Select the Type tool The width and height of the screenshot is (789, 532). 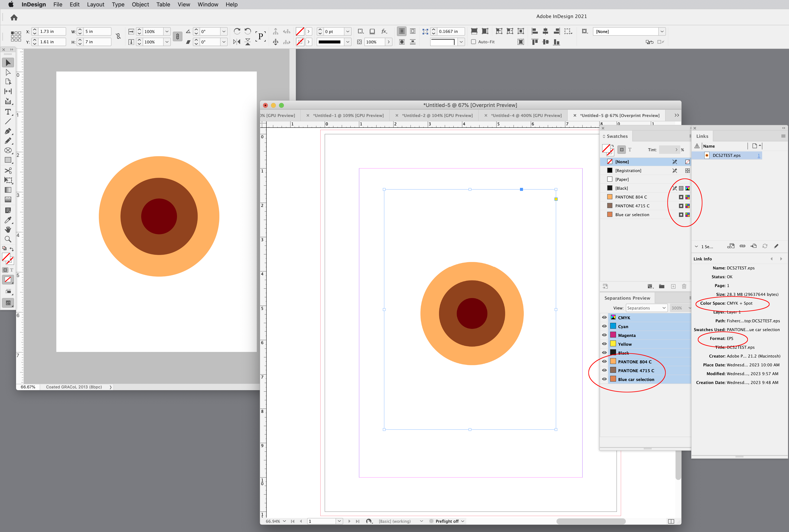8,112
